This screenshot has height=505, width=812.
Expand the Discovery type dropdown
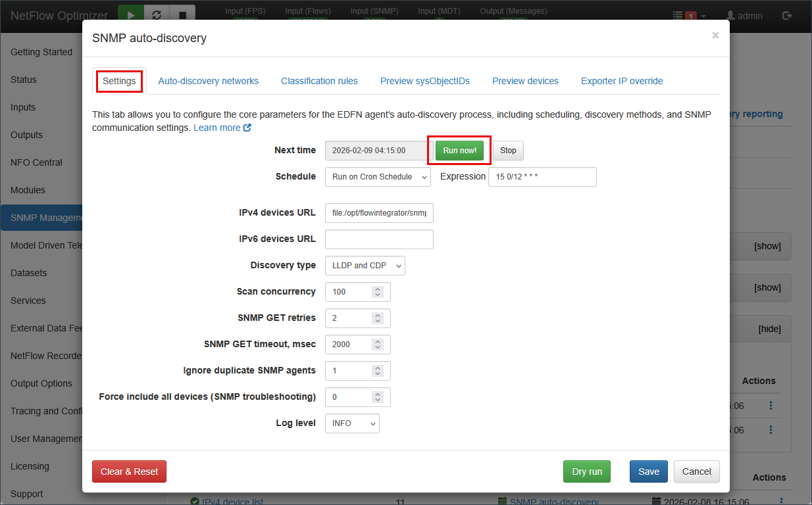(365, 266)
